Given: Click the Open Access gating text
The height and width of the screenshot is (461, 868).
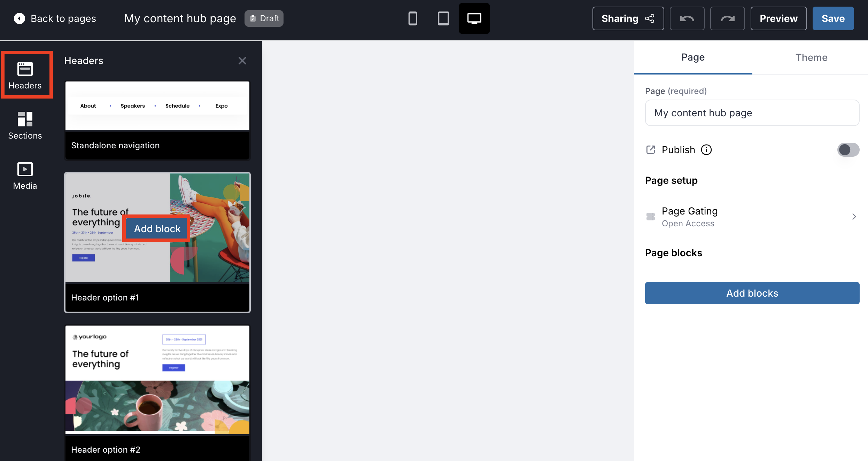Looking at the screenshot, I should click(688, 224).
